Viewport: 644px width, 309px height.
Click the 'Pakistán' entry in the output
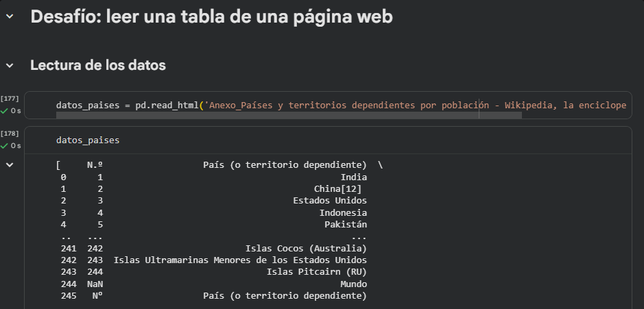(346, 225)
